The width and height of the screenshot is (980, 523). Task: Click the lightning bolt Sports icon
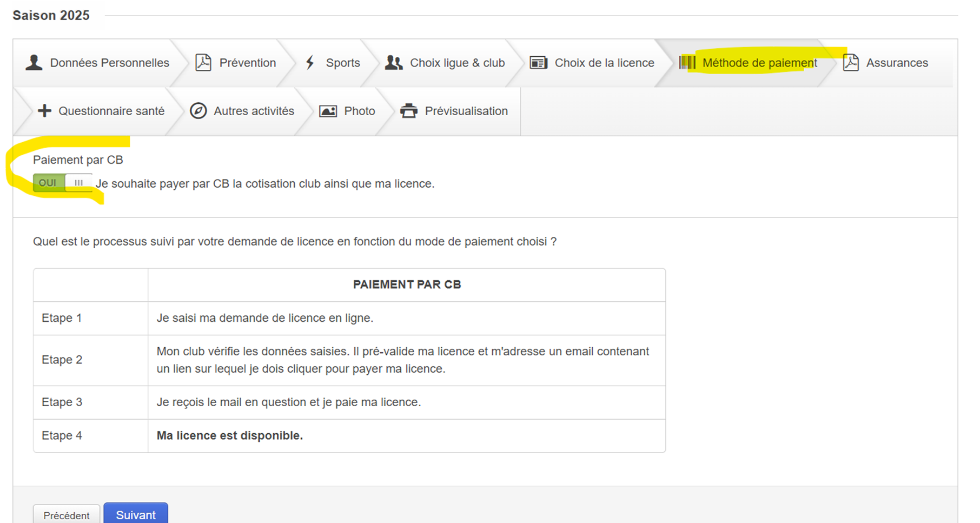point(310,63)
